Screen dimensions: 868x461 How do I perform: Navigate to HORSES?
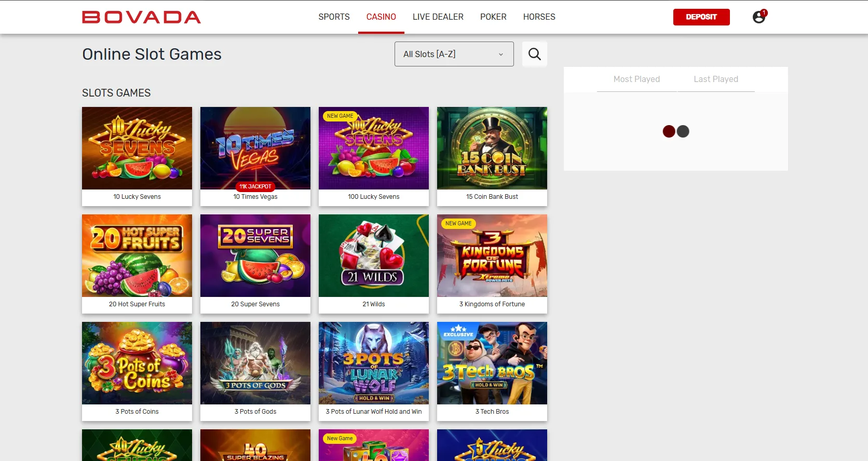pos(539,17)
